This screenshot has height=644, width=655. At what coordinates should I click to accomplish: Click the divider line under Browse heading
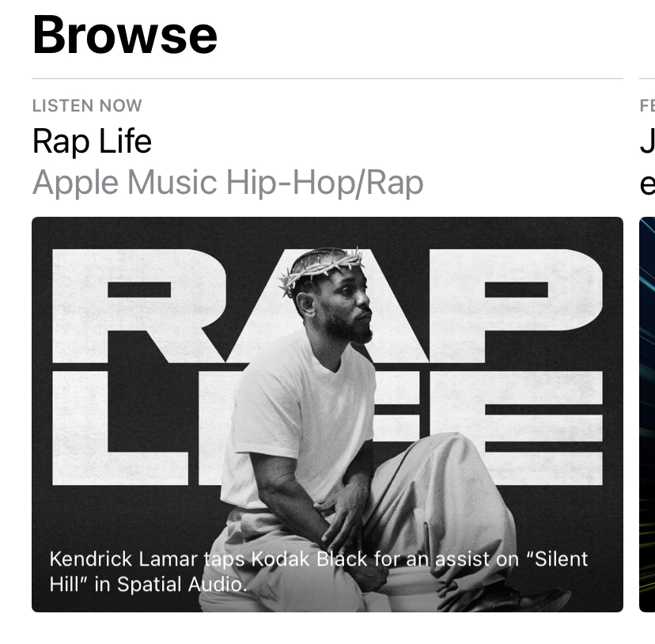pos(327,78)
